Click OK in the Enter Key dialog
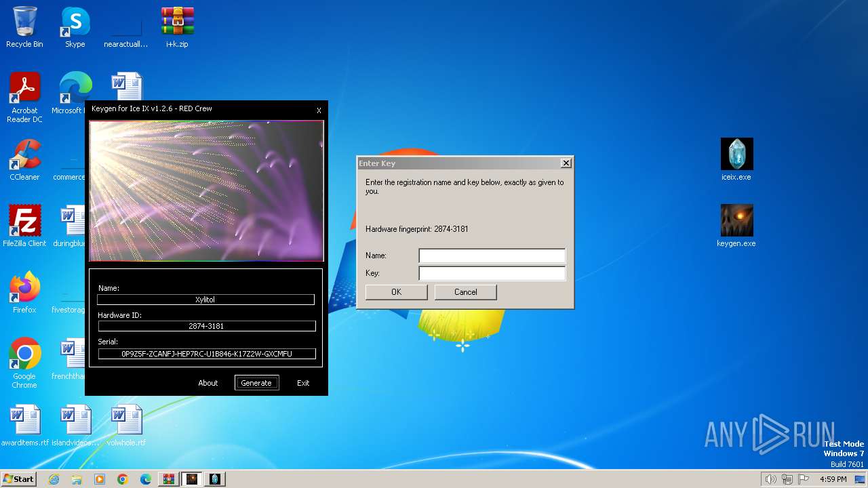Viewport: 868px width, 488px height. (x=397, y=292)
